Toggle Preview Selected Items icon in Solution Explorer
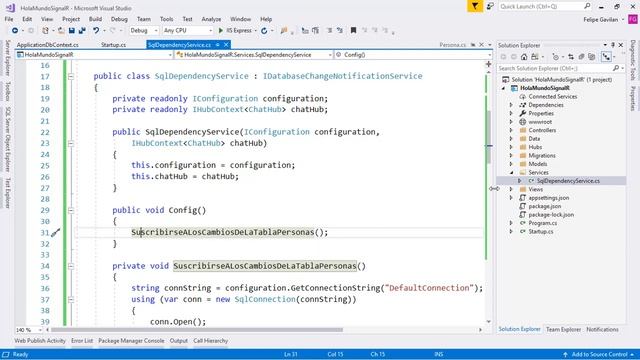Image resolution: width=640 pixels, height=360 pixels. coord(606,57)
